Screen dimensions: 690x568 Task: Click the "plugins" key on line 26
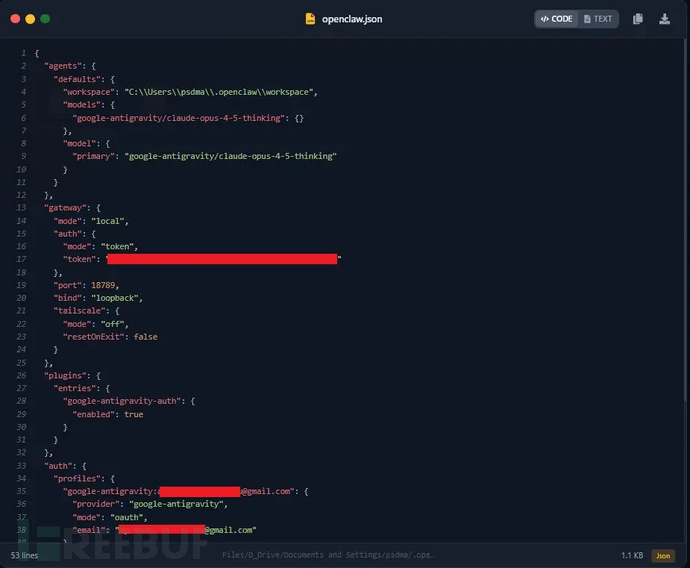pos(66,375)
